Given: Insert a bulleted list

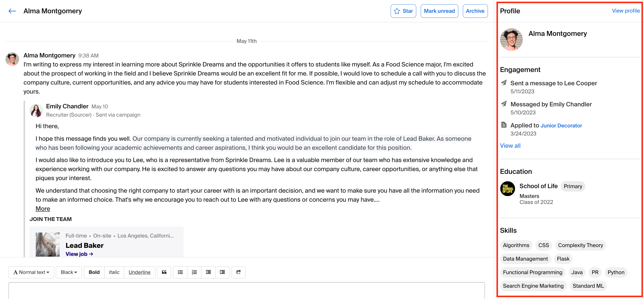Looking at the screenshot, I should coord(180,272).
